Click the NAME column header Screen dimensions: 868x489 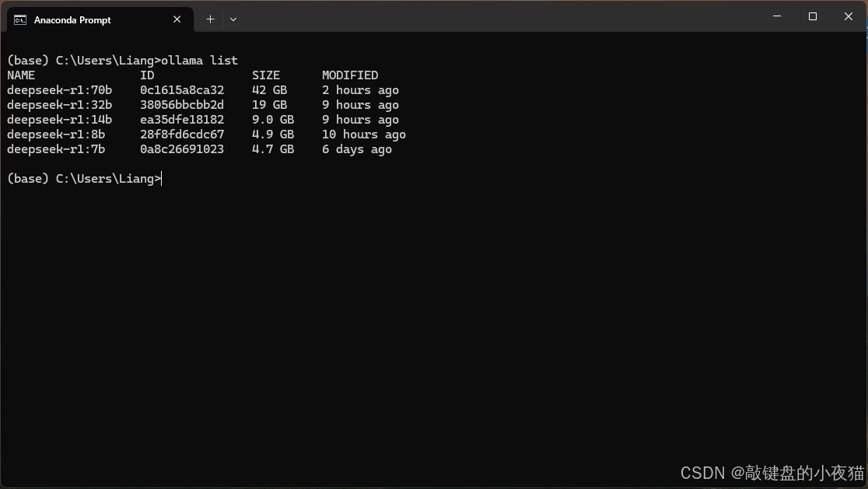[21, 75]
